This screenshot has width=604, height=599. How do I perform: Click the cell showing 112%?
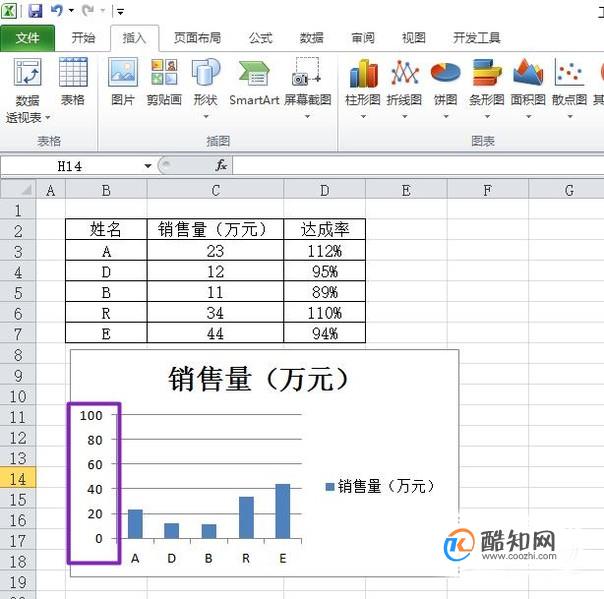point(325,251)
